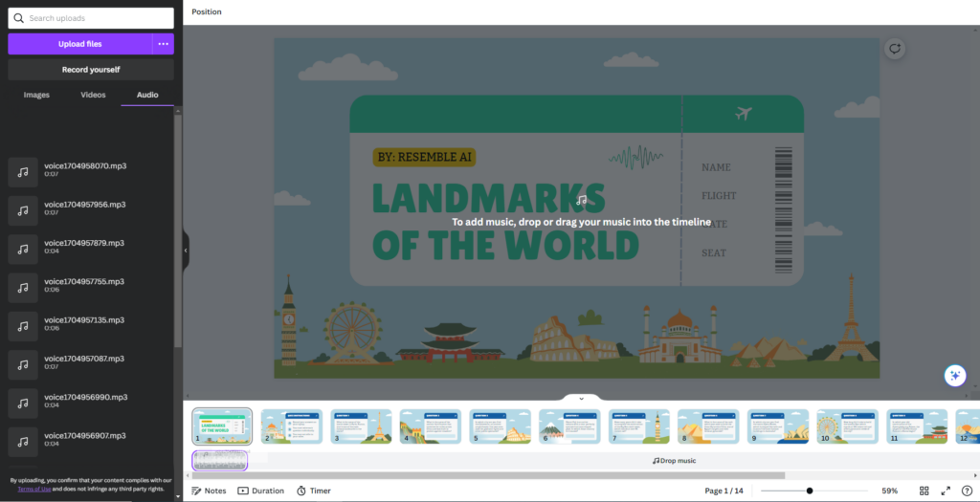Select the file name voice1704957755.mp3
Viewport: 980px width, 502px height.
pyautogui.click(x=84, y=281)
